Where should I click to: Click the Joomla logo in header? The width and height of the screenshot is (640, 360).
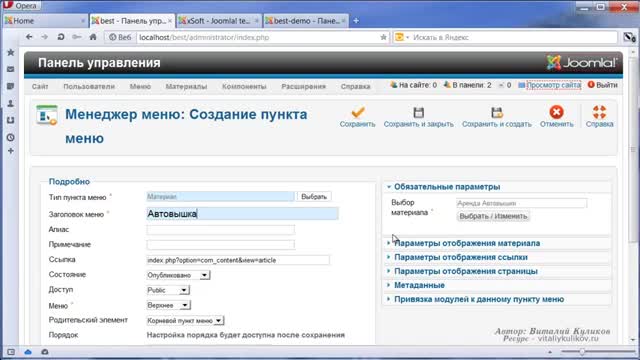[x=582, y=62]
